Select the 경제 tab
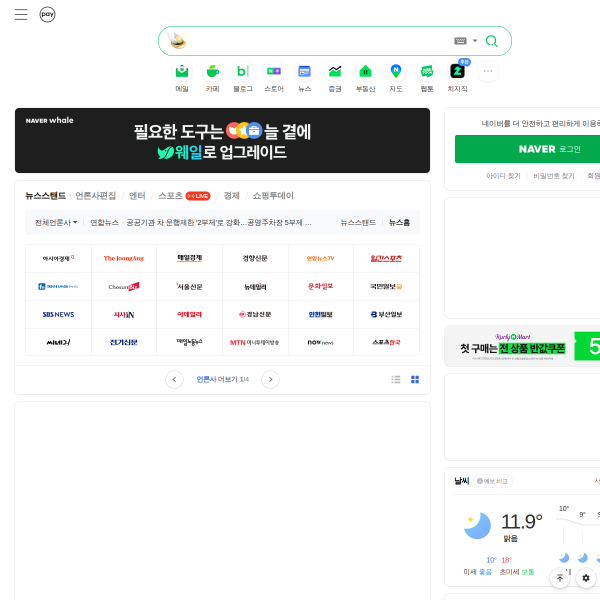600x600 pixels. click(232, 196)
